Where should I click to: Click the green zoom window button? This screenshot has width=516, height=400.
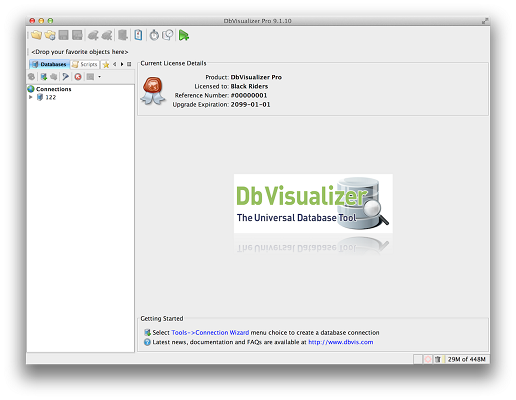pos(50,21)
